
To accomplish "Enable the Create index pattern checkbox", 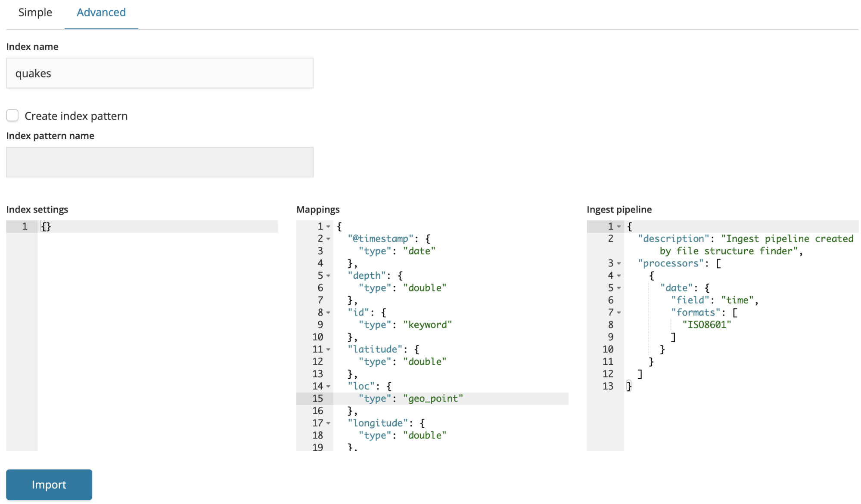I will click(12, 115).
